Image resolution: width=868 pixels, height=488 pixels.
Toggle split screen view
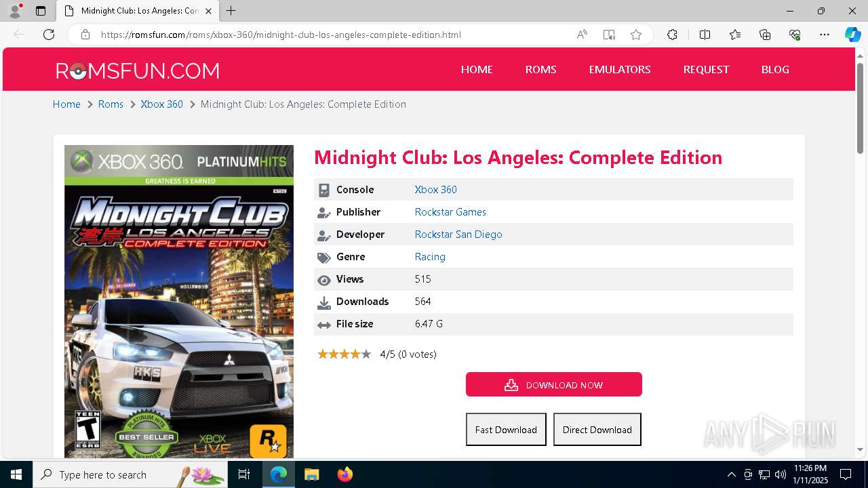pos(705,35)
